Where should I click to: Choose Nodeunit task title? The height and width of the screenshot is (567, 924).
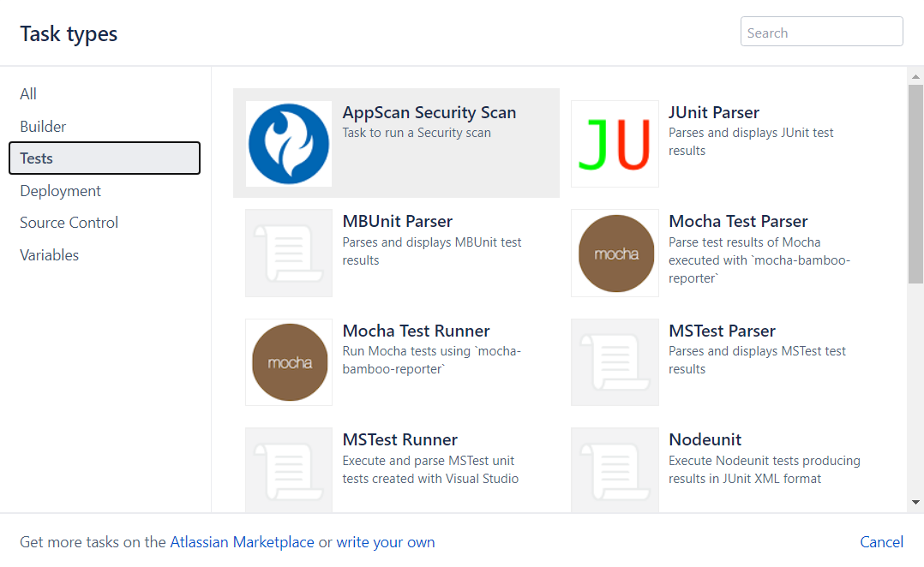(705, 440)
